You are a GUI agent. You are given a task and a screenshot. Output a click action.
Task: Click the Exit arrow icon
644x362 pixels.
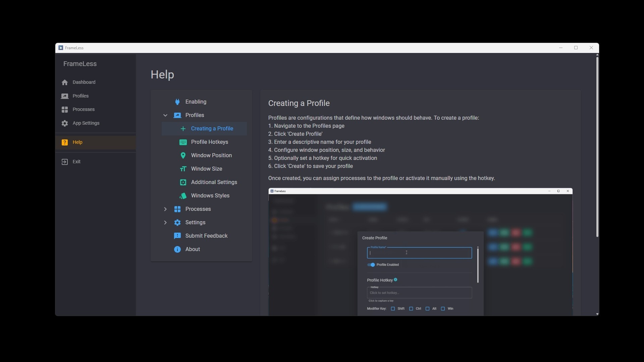pos(64,162)
